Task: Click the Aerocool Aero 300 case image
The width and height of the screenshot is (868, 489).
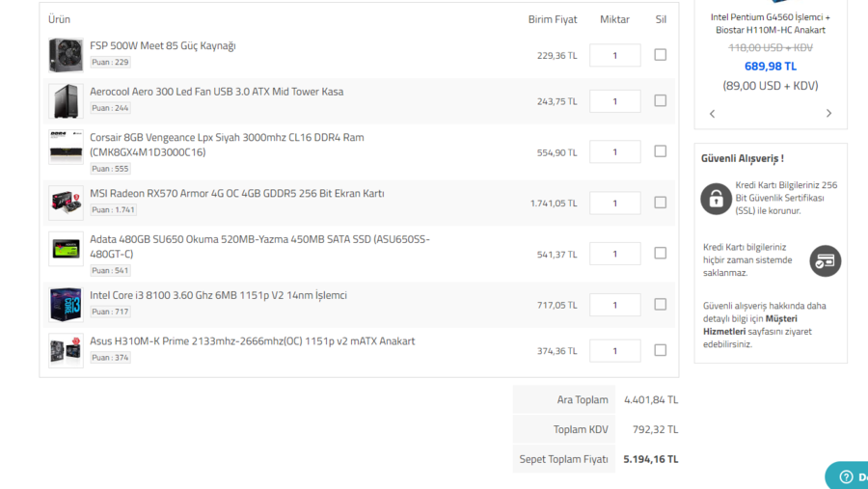Action: [66, 100]
